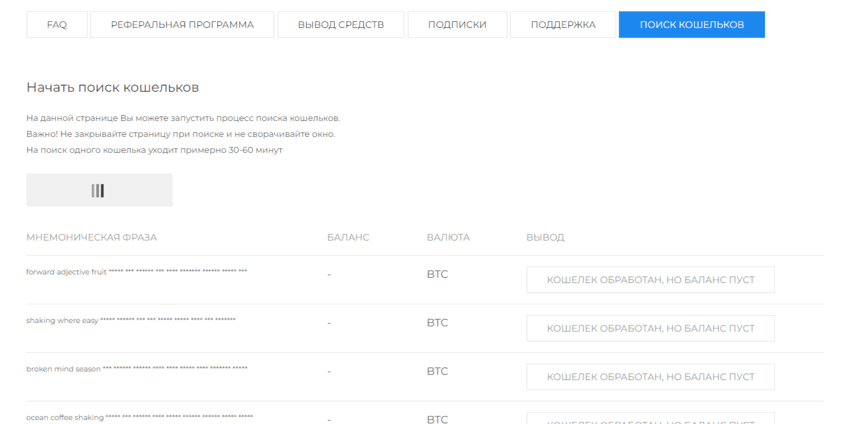
Task: Select the 'forward adjective fruit' mnemonic phrase
Action: click(136, 272)
